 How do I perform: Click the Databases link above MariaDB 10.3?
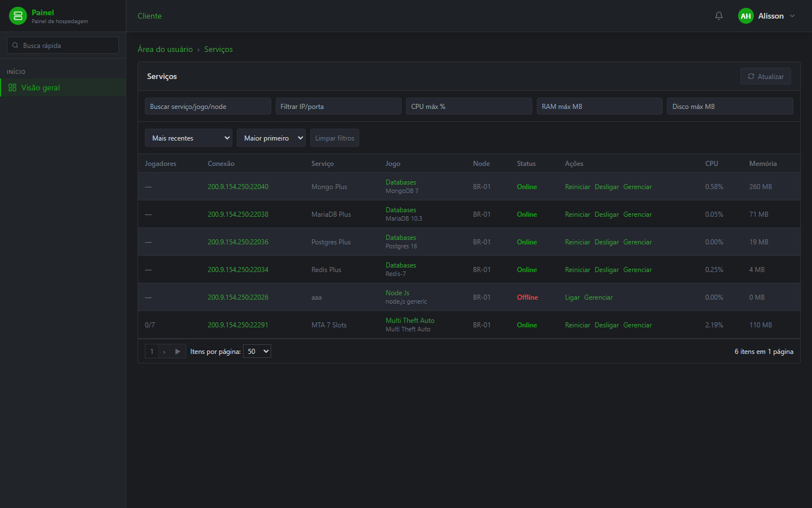[401, 209]
